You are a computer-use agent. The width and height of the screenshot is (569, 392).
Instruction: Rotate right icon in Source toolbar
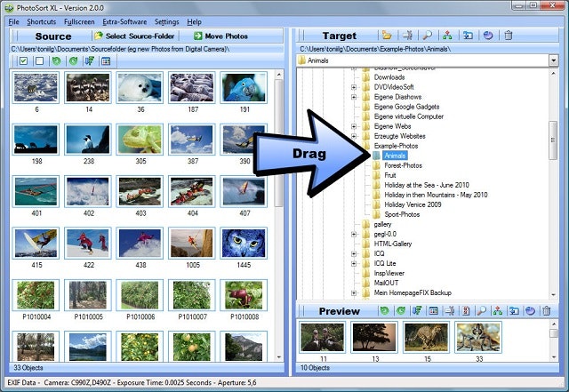click(x=73, y=61)
